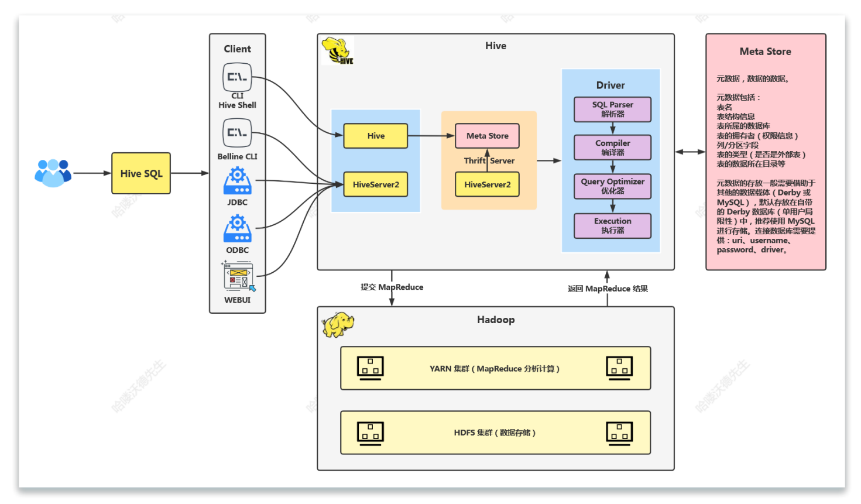Image resolution: width=861 pixels, height=504 pixels.
Task: Click the JDBC caption
Action: (237, 202)
